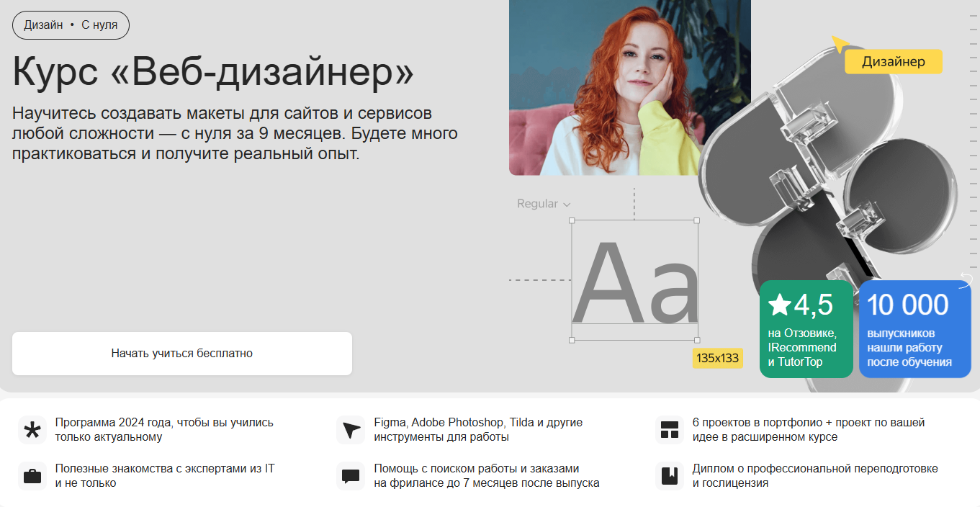
Task: Click the text "Полезные знакомства с экспертами из IT"
Action: (x=165, y=469)
